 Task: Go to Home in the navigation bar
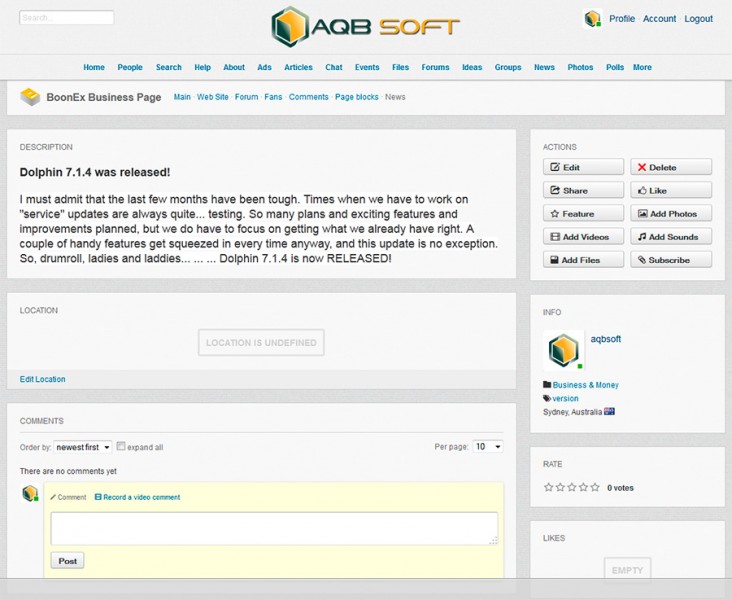[x=94, y=67]
